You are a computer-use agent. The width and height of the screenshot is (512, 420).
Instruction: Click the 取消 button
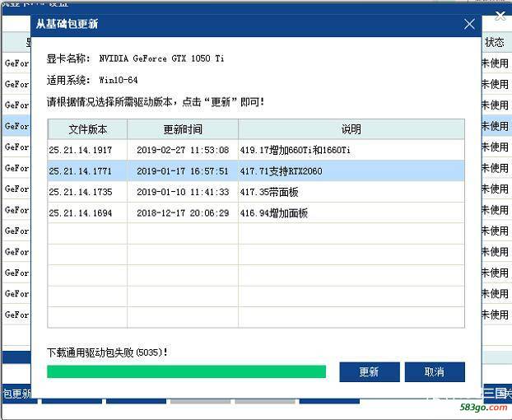[x=435, y=371]
